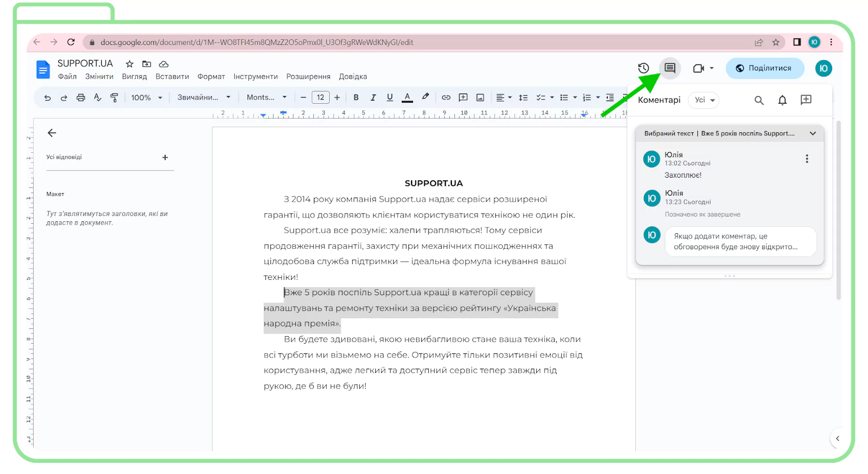This screenshot has width=868, height=474.
Task: Toggle bold formatting
Action: click(x=356, y=98)
